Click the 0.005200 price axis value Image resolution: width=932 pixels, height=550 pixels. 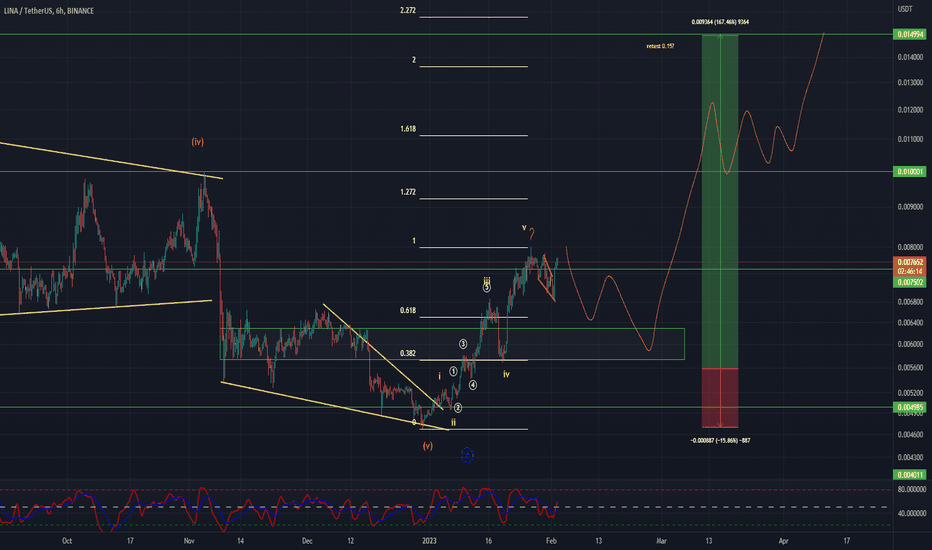pos(910,393)
